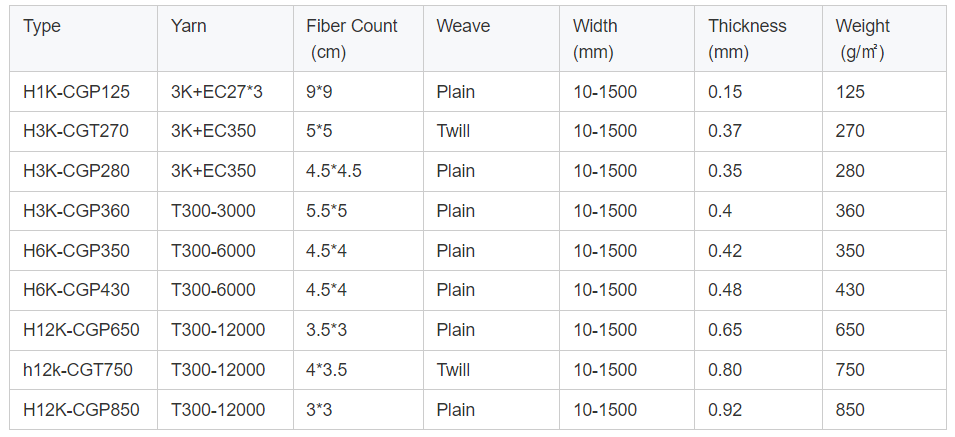Select the Thickness (mm) header cell
The image size is (955, 437).
tap(747, 38)
